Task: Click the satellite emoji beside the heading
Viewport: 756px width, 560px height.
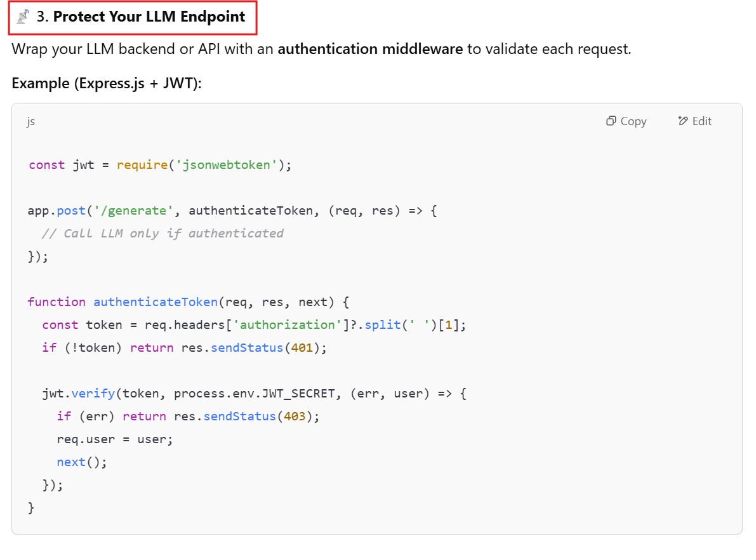Action: click(23, 17)
